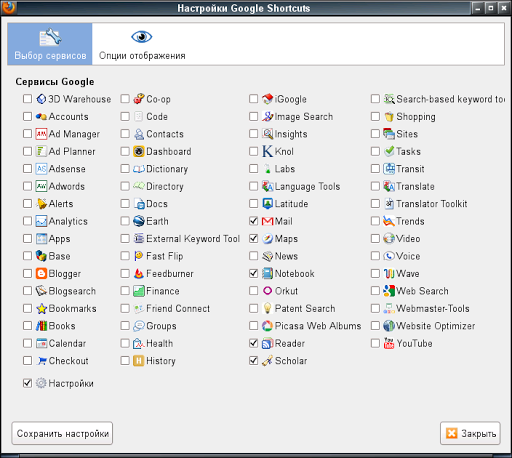Screen dimensions: 512x458
Task: Uncheck the Mail checkbox
Action: [253, 221]
